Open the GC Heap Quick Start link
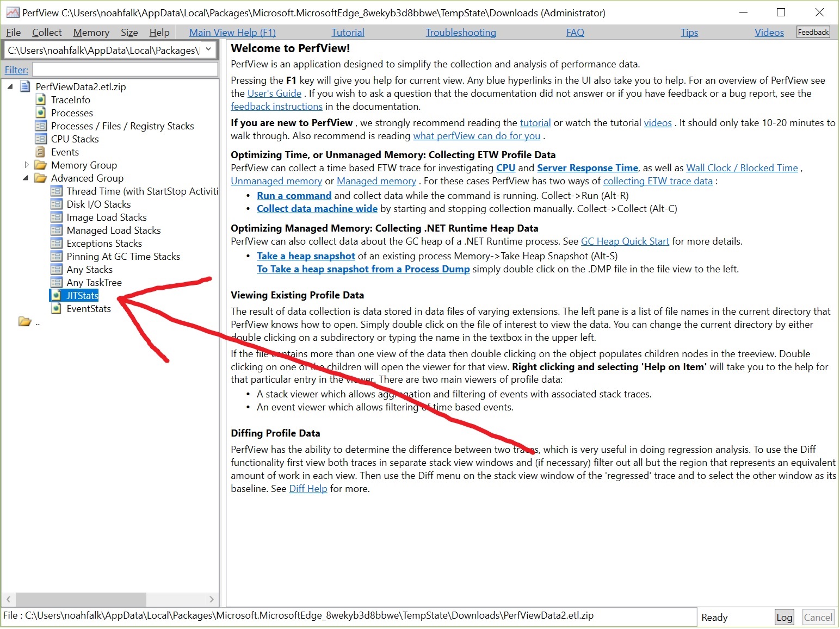 pyautogui.click(x=625, y=241)
